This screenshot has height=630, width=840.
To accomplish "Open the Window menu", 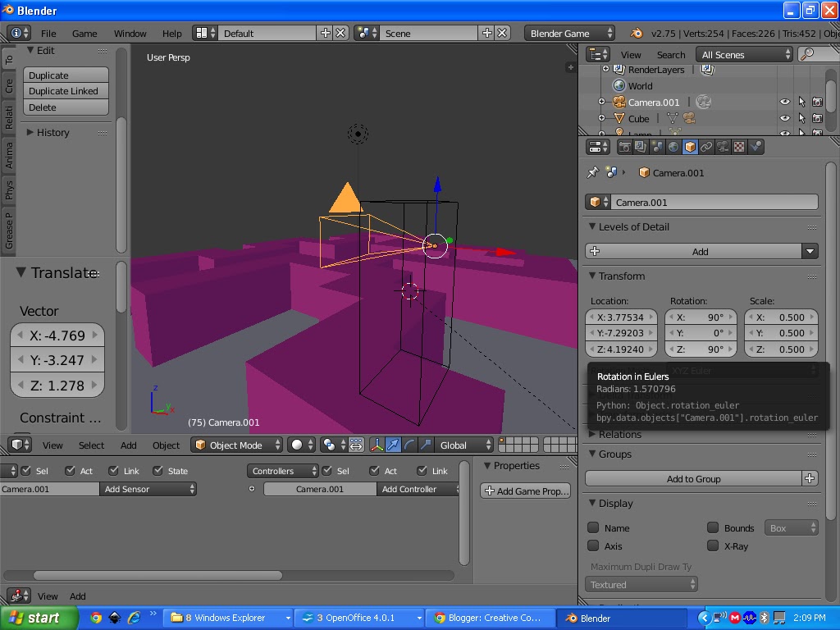I will (130, 33).
